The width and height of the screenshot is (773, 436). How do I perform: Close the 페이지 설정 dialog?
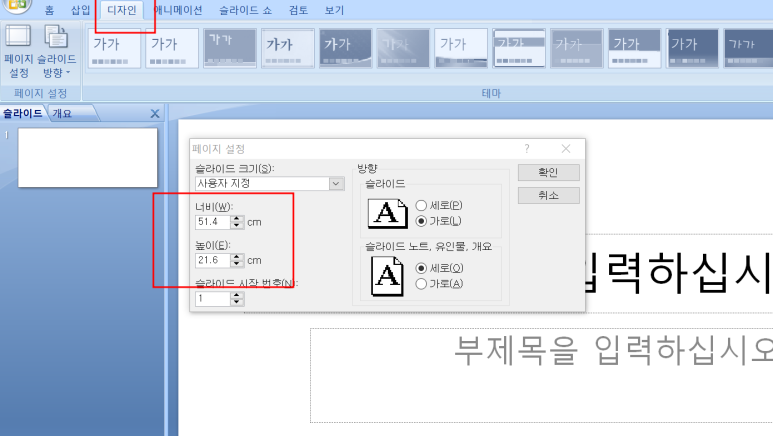(566, 148)
